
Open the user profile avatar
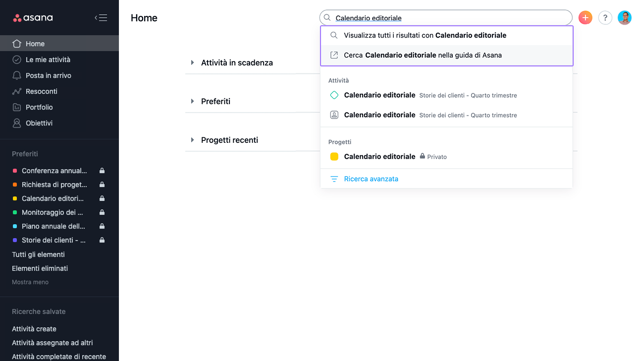point(625,18)
